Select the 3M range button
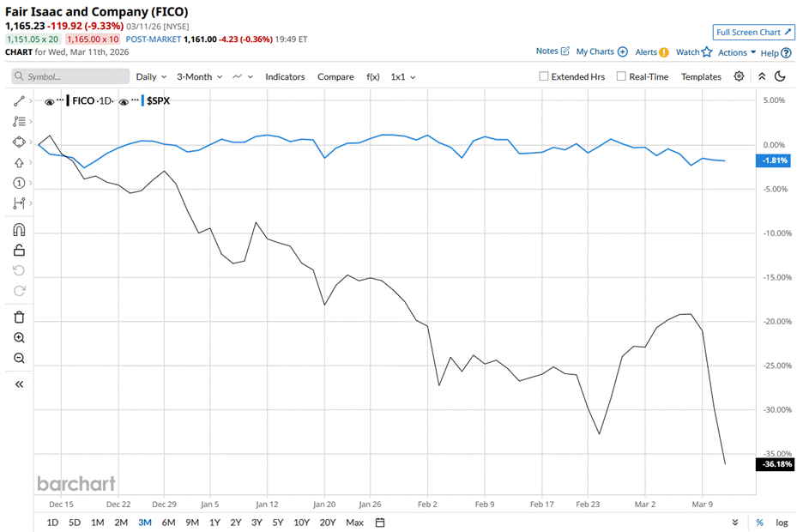The image size is (803, 532). coord(145,523)
